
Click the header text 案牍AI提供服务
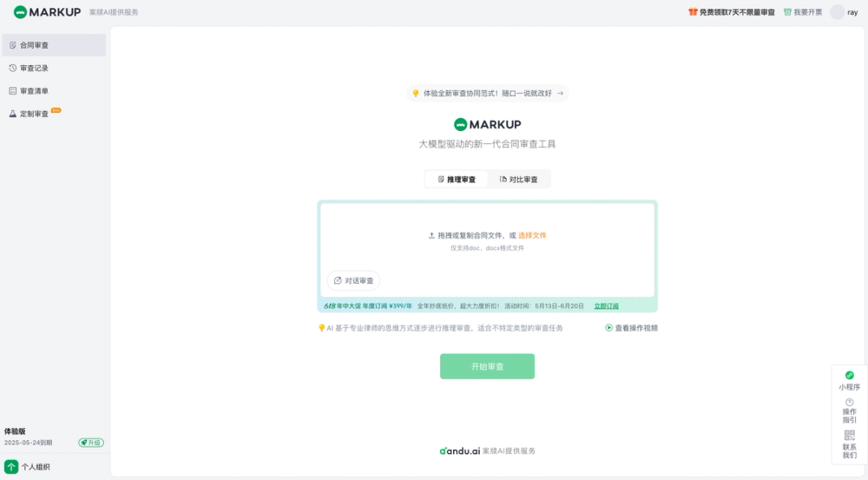(114, 12)
